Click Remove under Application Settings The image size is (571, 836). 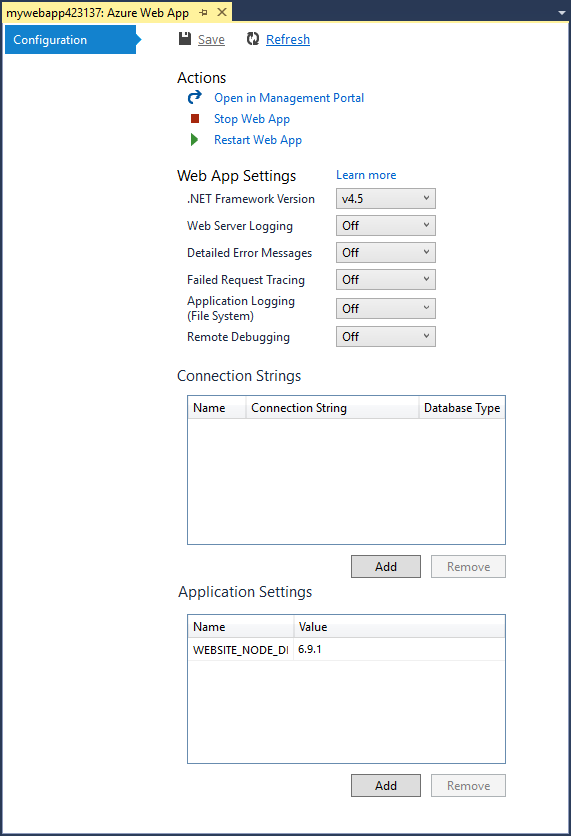coord(468,786)
